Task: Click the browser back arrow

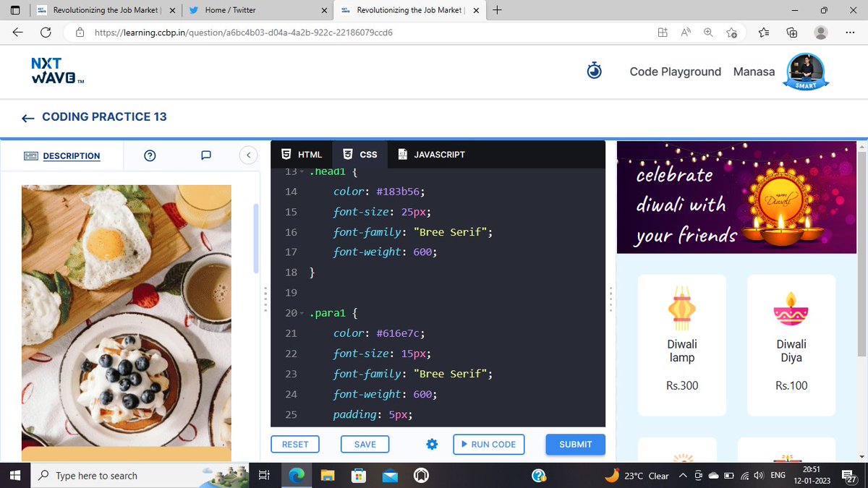Action: point(17,33)
